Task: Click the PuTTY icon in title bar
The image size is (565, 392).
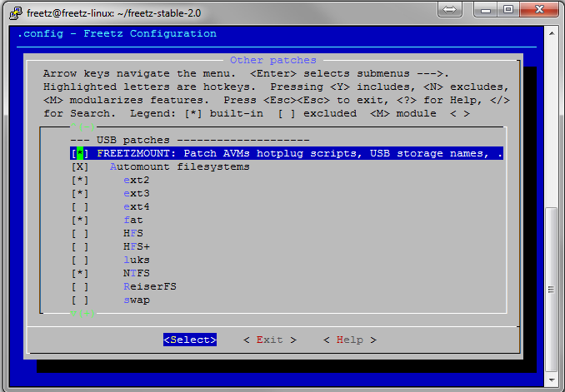Action: (10, 10)
